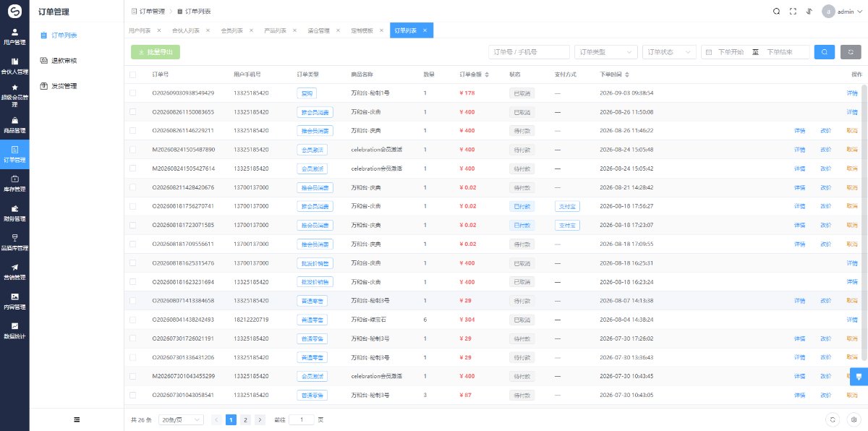868x431 pixels.
Task: Check the row for order M202608241505427614
Action: (x=132, y=168)
